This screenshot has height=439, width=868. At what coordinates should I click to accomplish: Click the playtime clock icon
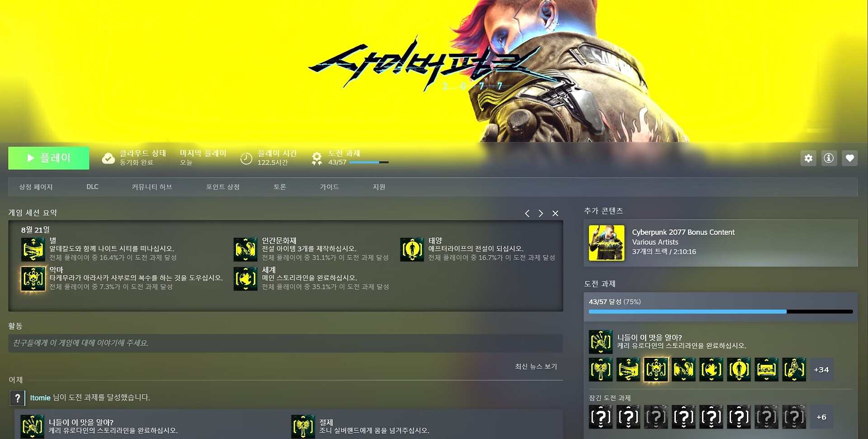(246, 158)
